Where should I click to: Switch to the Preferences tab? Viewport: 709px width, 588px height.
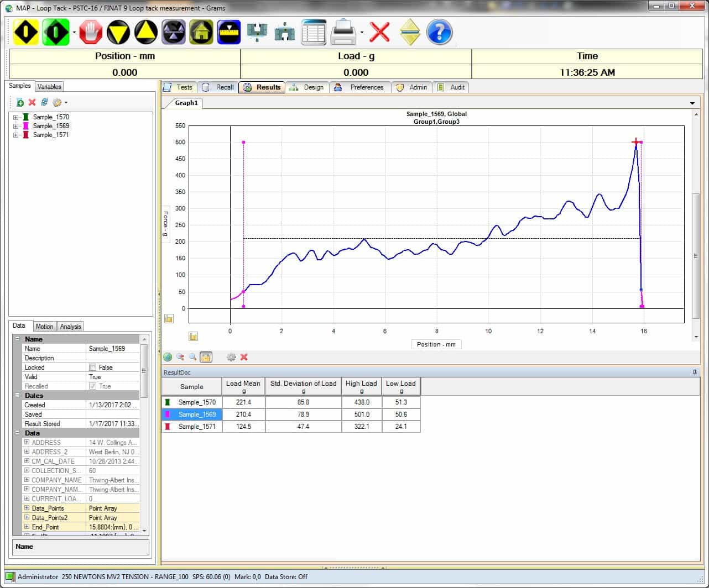tap(360, 87)
